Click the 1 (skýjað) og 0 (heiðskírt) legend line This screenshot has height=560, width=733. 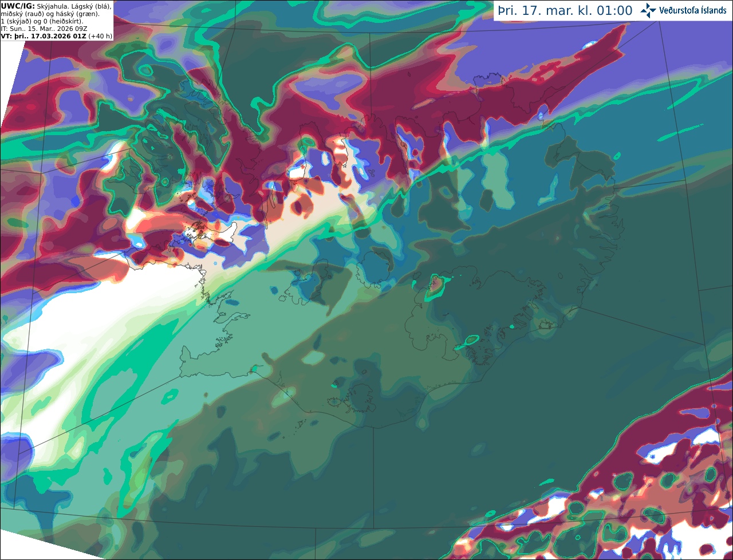pos(42,21)
